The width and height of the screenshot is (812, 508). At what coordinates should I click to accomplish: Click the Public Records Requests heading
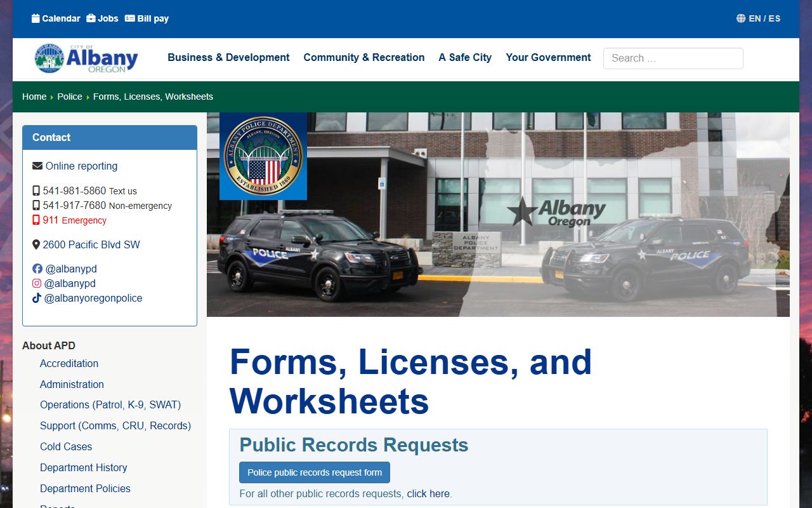354,445
